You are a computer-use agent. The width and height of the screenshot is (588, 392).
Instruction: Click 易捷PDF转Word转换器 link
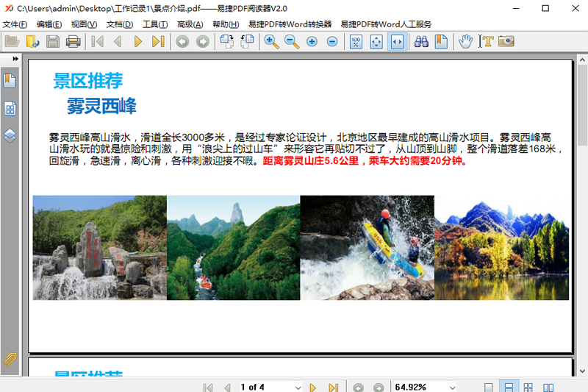pos(290,24)
